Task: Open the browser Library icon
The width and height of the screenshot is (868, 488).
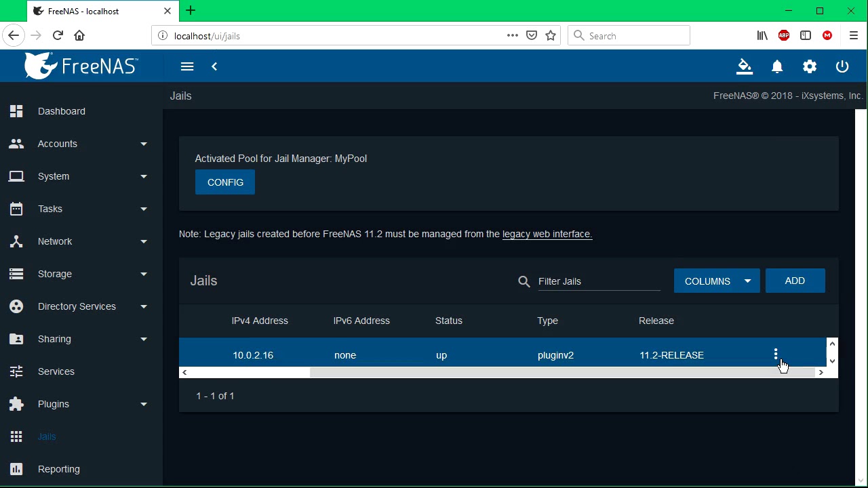Action: pos(762,35)
